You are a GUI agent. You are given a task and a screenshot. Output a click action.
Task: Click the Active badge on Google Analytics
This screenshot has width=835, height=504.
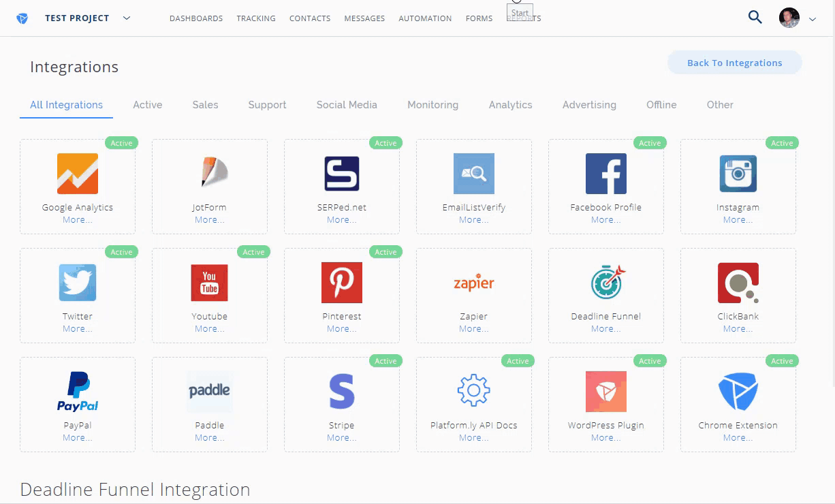tap(122, 143)
